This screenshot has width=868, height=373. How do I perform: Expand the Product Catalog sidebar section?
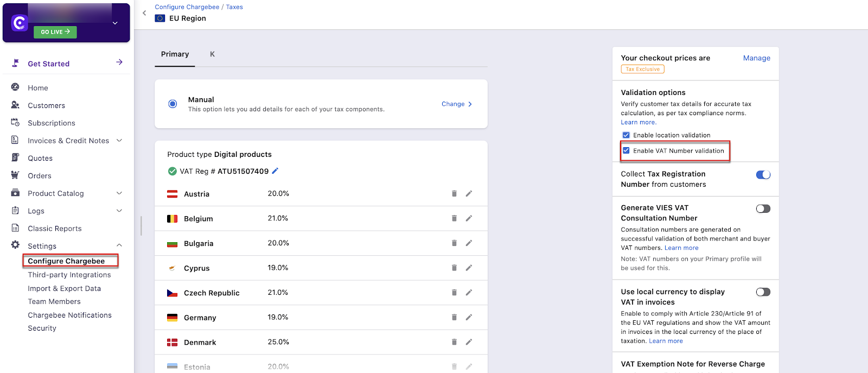pyautogui.click(x=119, y=193)
